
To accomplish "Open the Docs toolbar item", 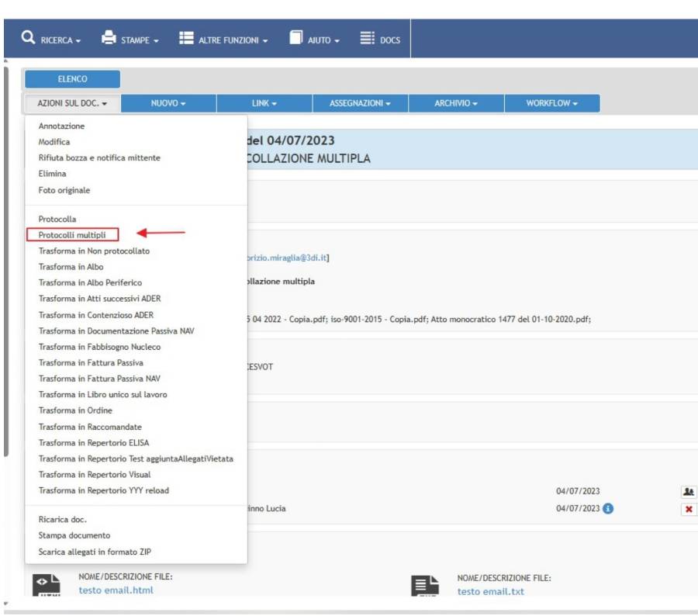I will click(x=378, y=34).
